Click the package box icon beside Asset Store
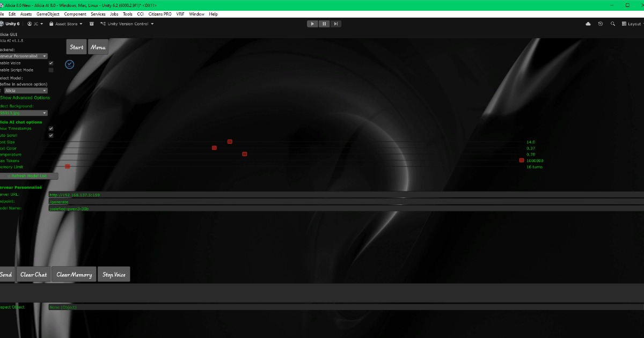This screenshot has width=644, height=338. (x=92, y=24)
